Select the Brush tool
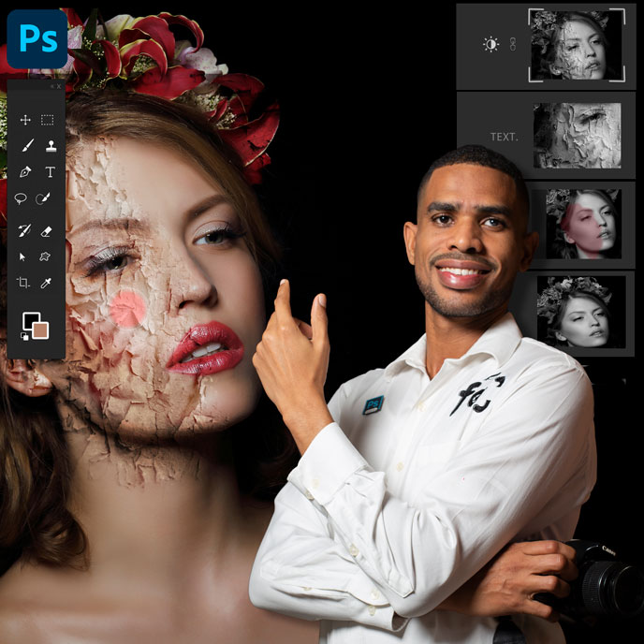This screenshot has height=644, width=644. [25, 146]
